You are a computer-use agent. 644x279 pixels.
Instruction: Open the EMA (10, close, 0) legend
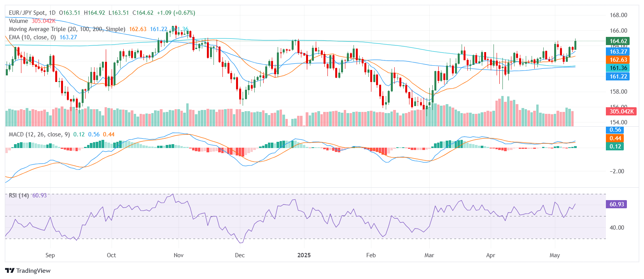click(32, 37)
